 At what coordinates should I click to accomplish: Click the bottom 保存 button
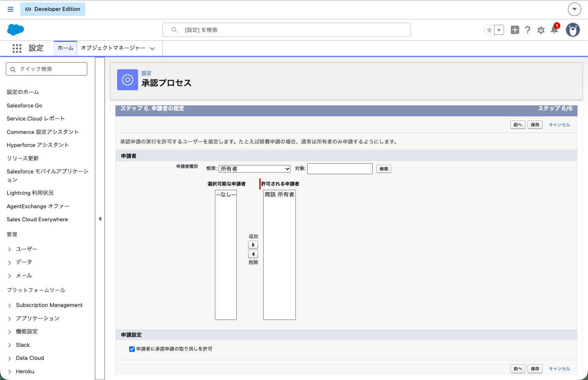click(535, 369)
